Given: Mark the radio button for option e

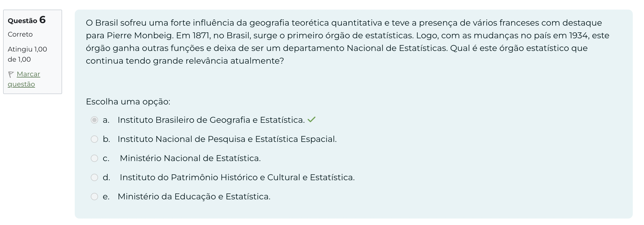Looking at the screenshot, I should pyautogui.click(x=94, y=197).
